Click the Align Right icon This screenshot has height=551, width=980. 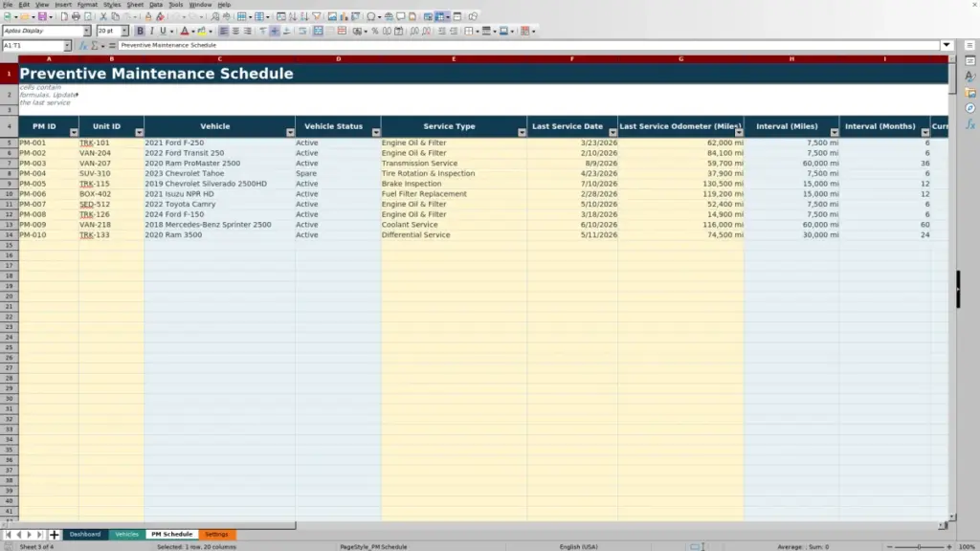pyautogui.click(x=248, y=32)
